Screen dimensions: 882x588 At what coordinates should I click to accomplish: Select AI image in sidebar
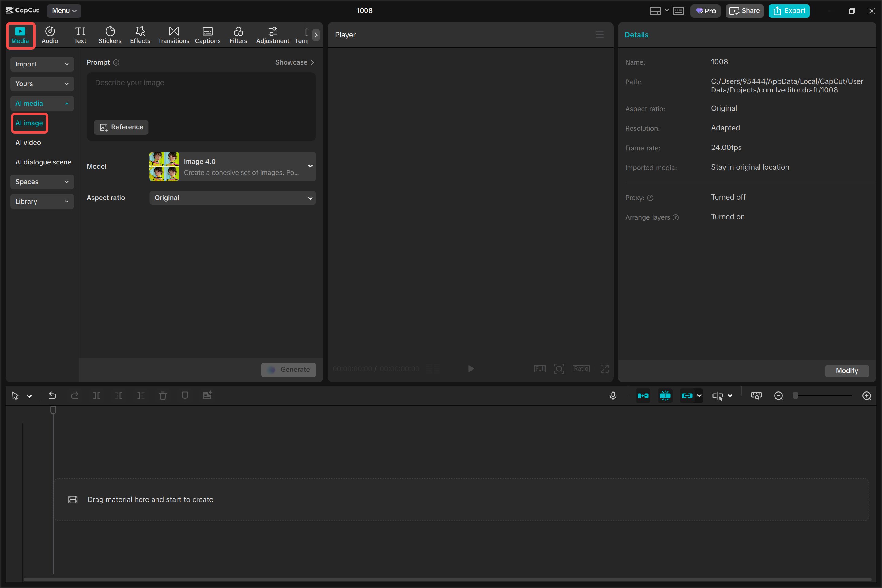click(29, 123)
